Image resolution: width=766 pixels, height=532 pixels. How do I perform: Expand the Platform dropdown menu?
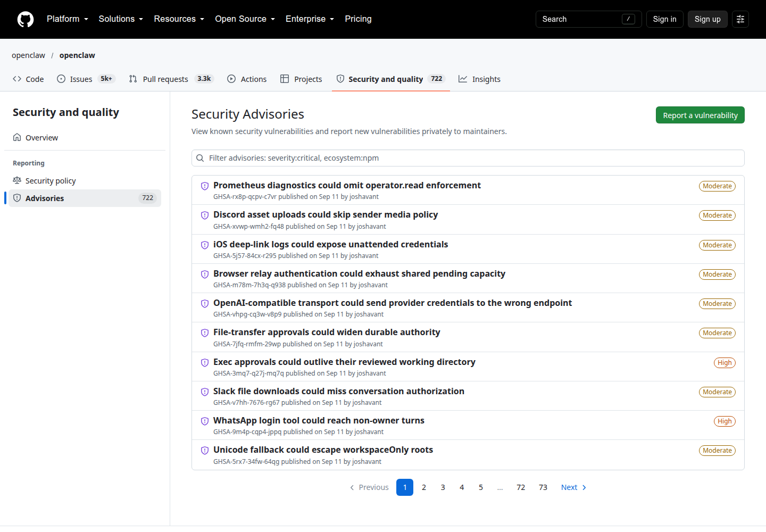(68, 19)
